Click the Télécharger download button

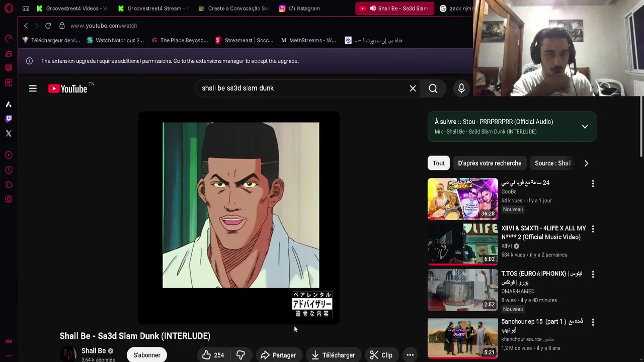[x=333, y=355]
